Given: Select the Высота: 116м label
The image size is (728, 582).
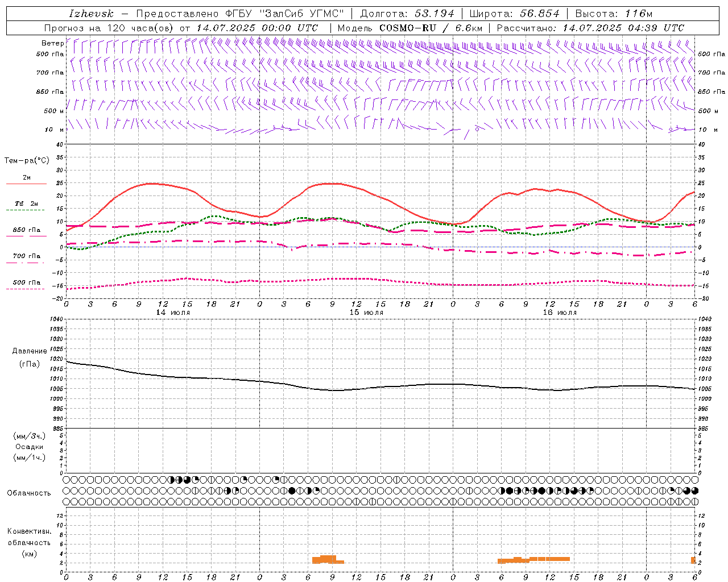Looking at the screenshot, I should [614, 14].
